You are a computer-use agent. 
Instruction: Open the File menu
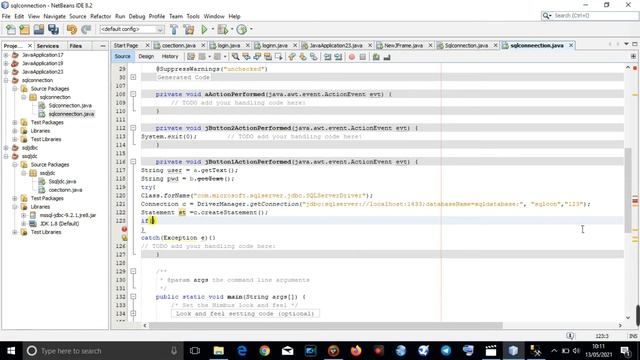coord(6,16)
